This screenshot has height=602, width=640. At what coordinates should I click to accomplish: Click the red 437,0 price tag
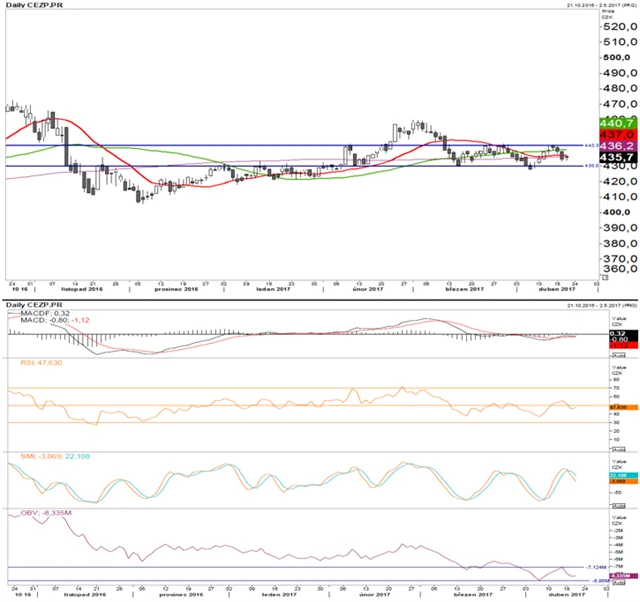tap(617, 133)
